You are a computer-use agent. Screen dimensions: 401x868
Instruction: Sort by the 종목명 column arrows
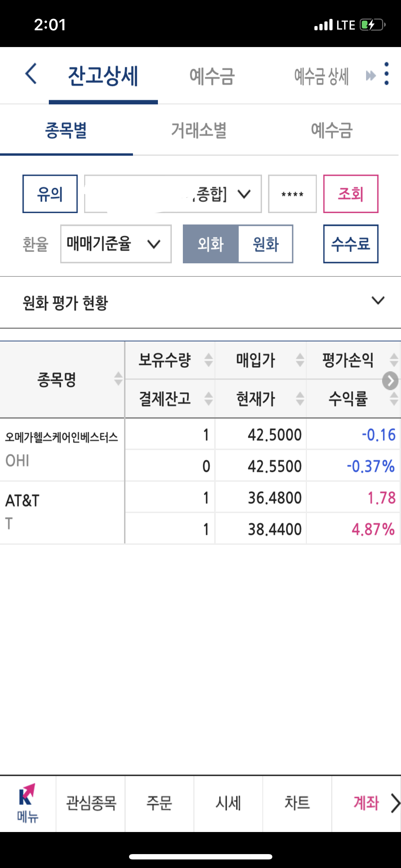coord(118,379)
